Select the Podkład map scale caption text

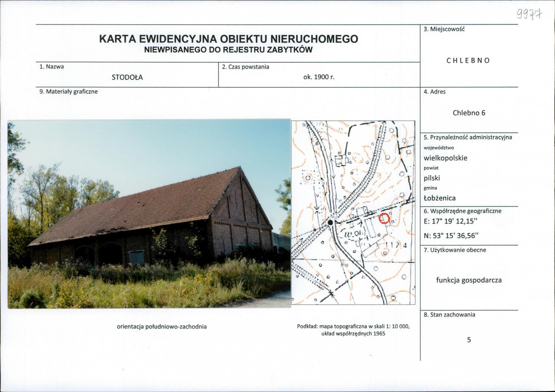tap(354, 330)
